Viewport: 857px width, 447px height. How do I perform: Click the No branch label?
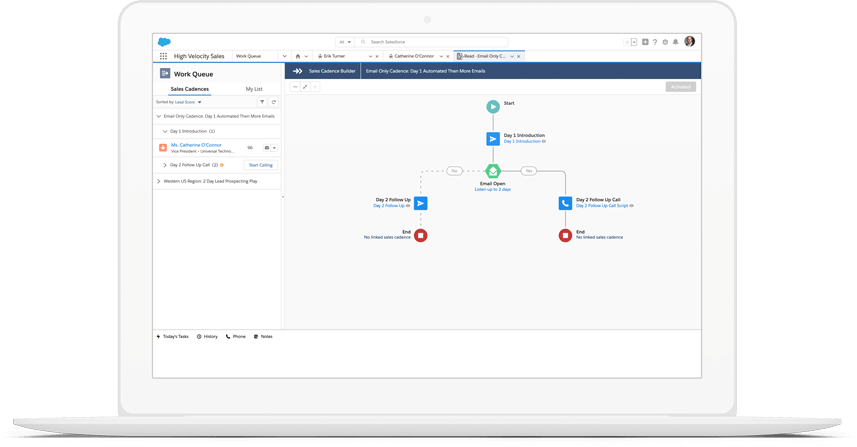(454, 171)
